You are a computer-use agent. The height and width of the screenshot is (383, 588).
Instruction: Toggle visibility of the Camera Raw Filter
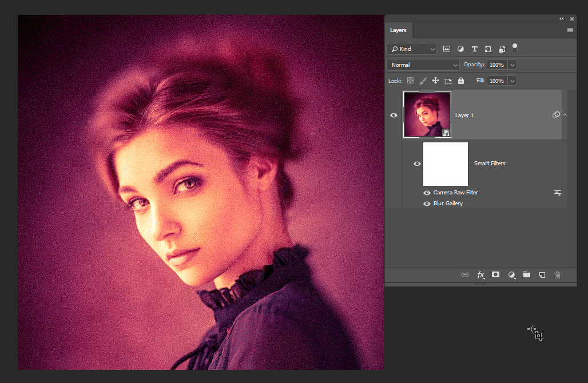point(427,193)
